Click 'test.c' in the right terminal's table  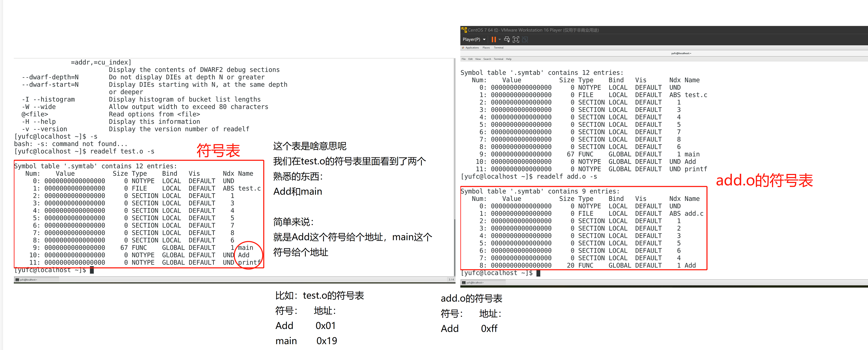(696, 95)
